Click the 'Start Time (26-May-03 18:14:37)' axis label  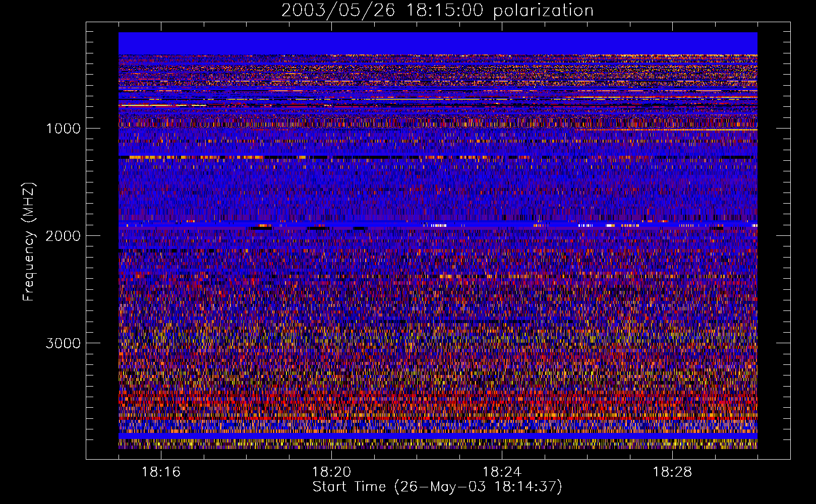437,487
